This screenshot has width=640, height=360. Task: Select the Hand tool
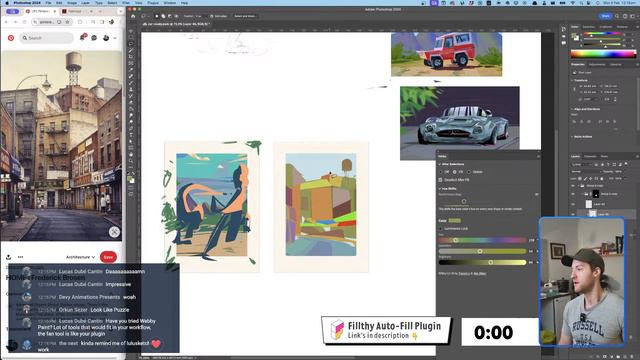click(131, 154)
